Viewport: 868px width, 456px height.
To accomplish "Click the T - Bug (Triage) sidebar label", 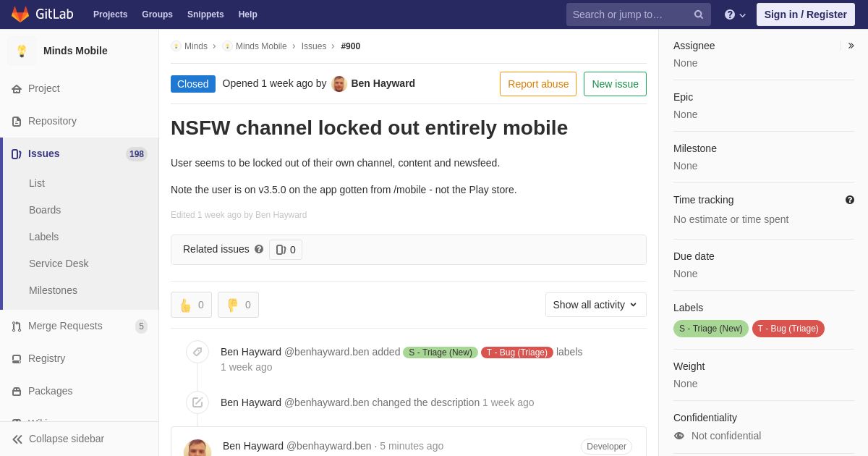I will (788, 329).
